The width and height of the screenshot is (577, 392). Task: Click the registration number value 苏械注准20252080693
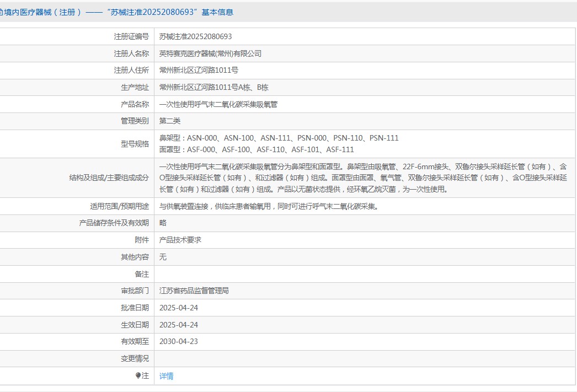(195, 36)
